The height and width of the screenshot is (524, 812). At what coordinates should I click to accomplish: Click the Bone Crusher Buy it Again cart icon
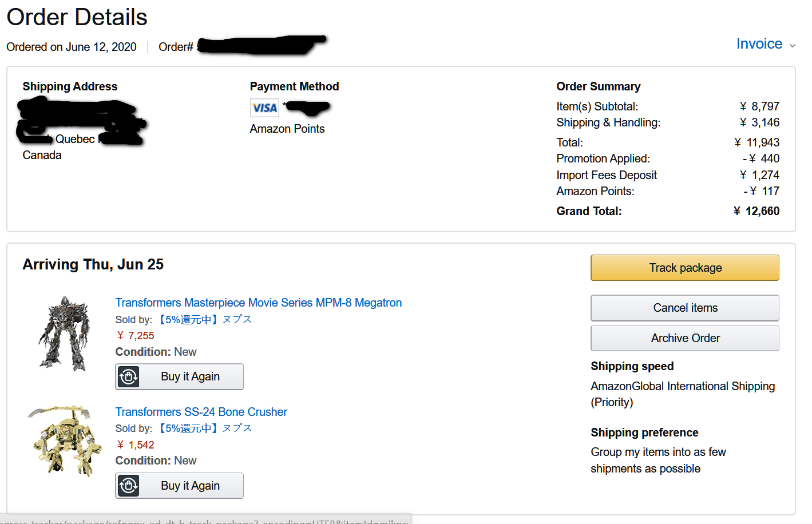(x=129, y=486)
